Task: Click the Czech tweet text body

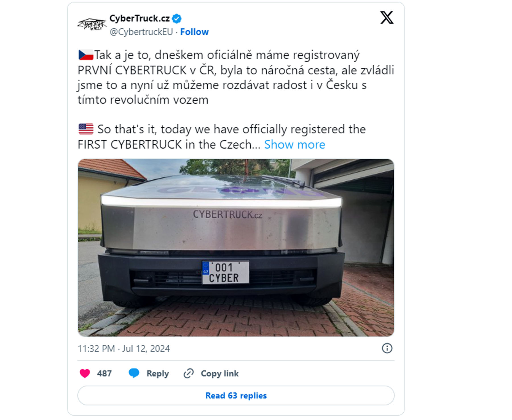Action: [236, 77]
